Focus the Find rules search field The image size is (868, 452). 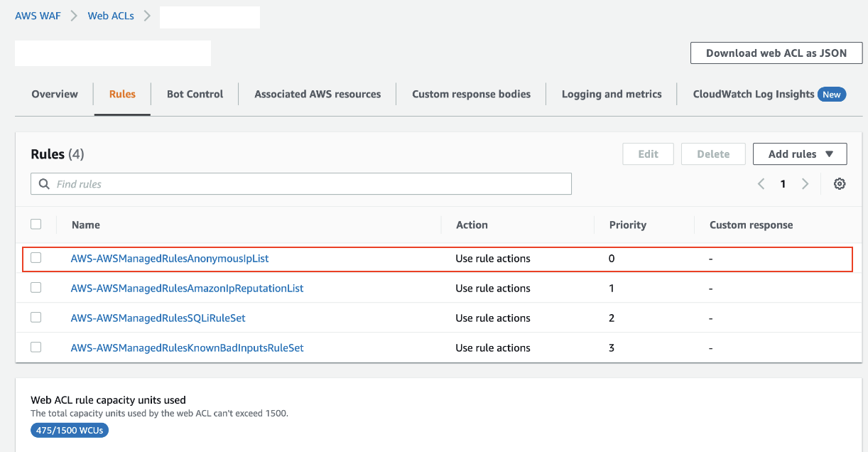(x=301, y=184)
